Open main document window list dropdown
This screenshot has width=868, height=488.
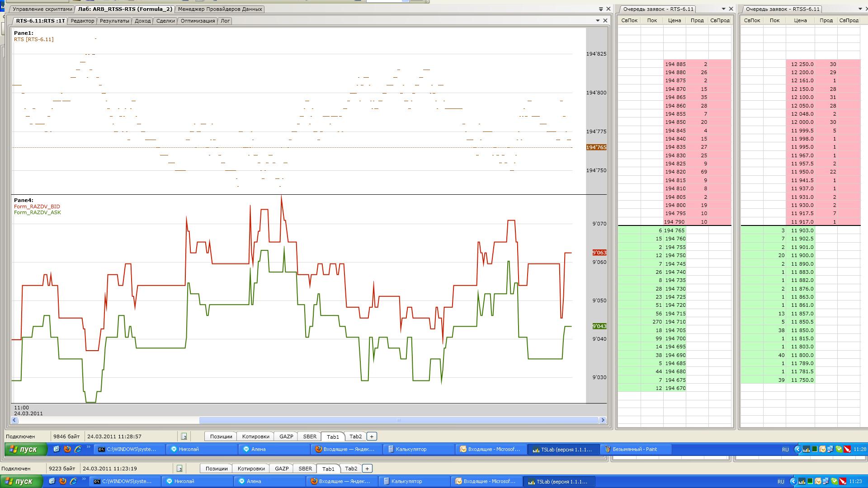pyautogui.click(x=601, y=9)
